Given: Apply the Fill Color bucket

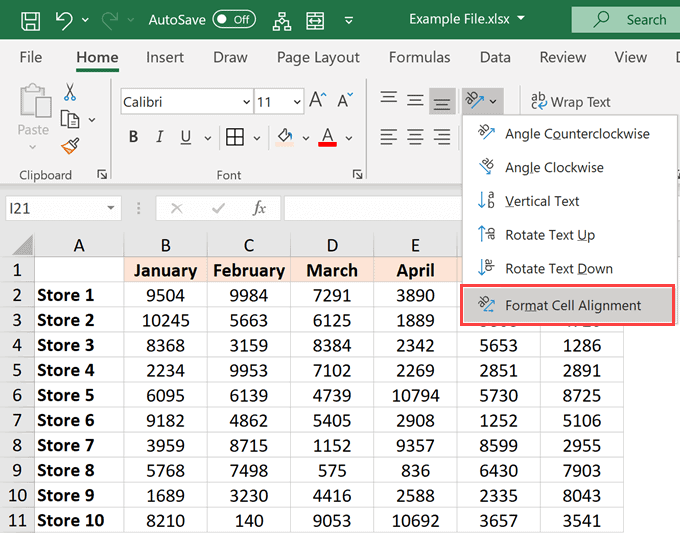Looking at the screenshot, I should tap(284, 137).
